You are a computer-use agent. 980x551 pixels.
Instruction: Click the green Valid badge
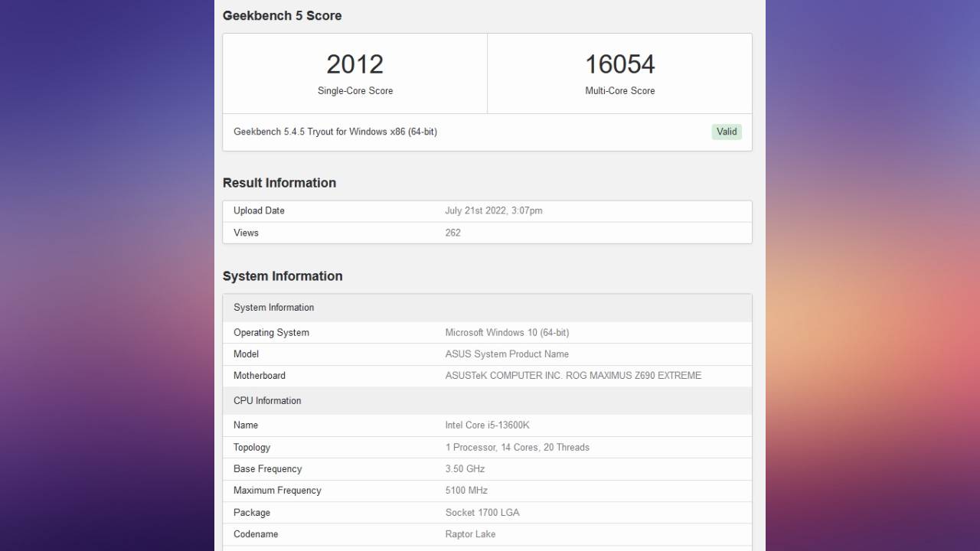(727, 132)
